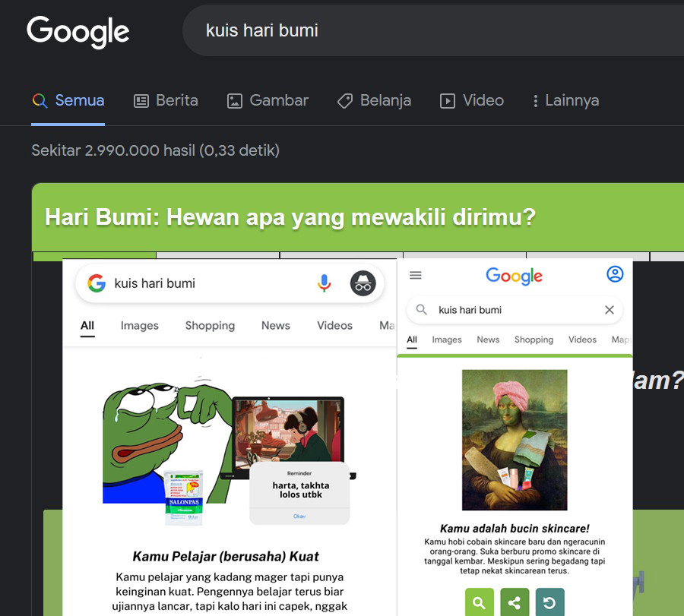Open the Video tab

tap(472, 101)
